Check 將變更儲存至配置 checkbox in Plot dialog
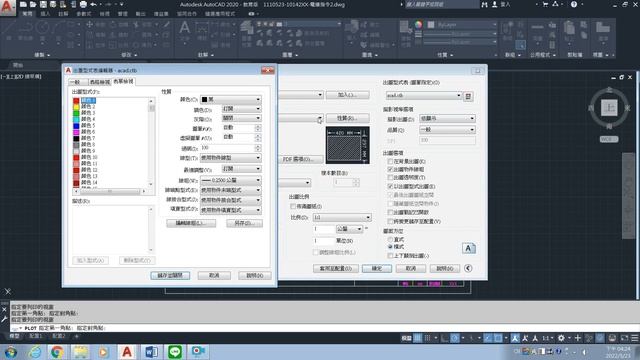This screenshot has width=640, height=360. click(390, 222)
